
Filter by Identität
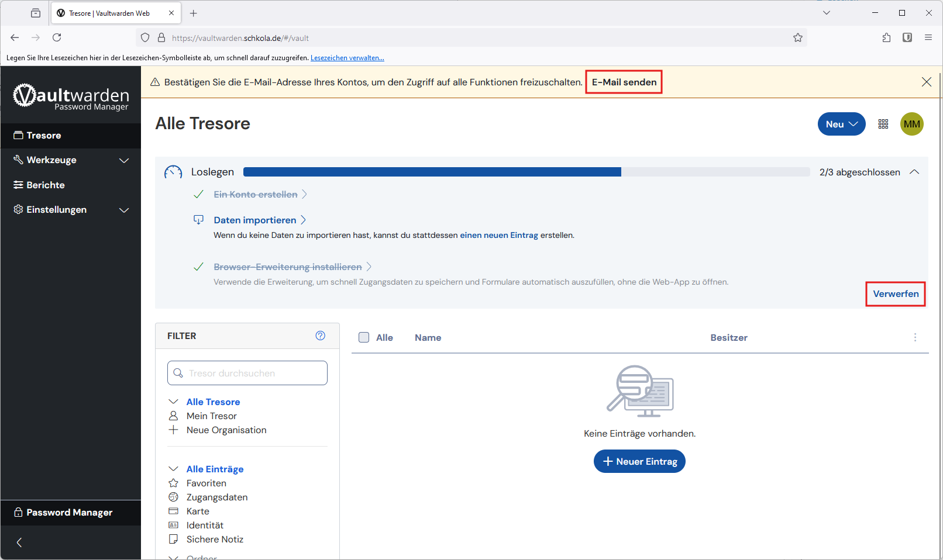(205, 526)
